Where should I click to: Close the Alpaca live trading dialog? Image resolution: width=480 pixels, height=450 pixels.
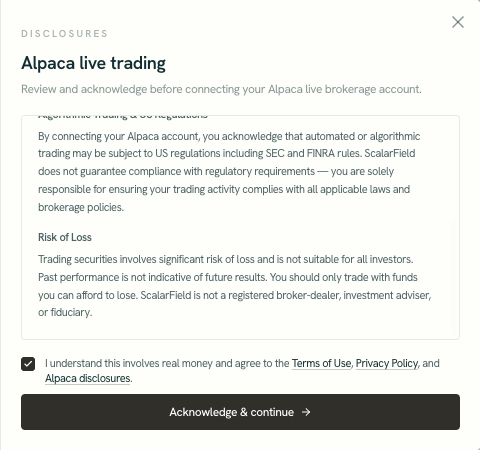point(458,22)
